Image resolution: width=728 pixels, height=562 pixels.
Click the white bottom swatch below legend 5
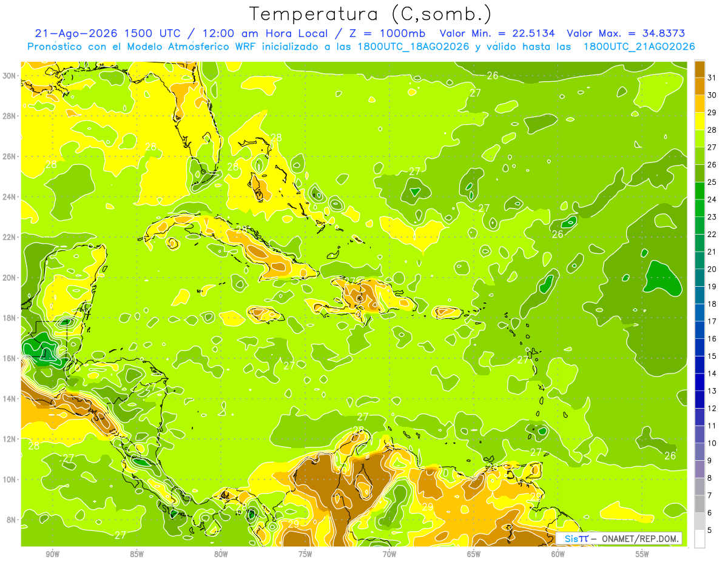(699, 539)
